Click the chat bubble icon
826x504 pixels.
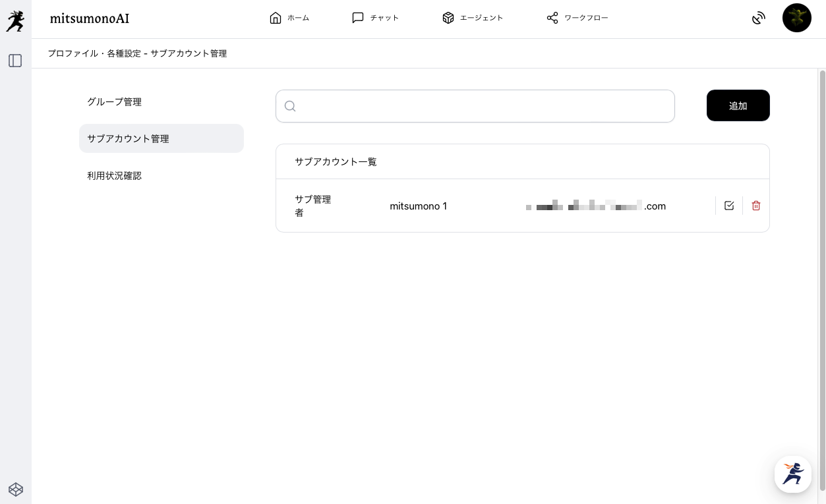(x=358, y=18)
